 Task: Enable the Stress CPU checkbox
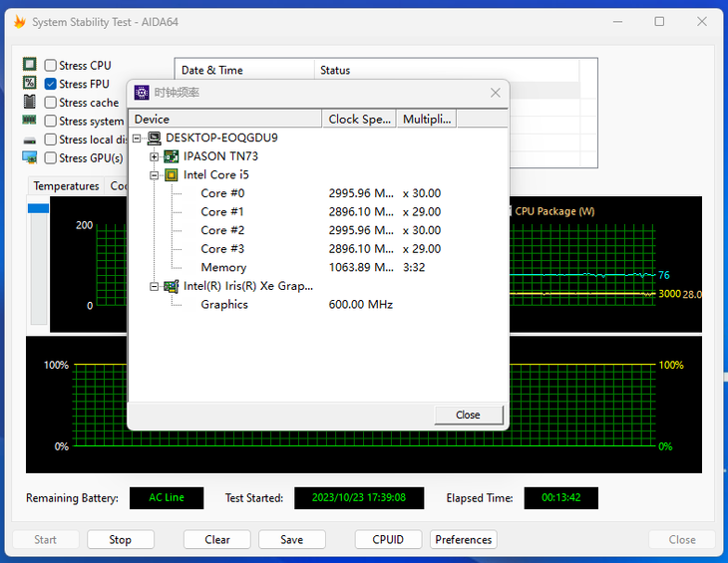(50, 65)
